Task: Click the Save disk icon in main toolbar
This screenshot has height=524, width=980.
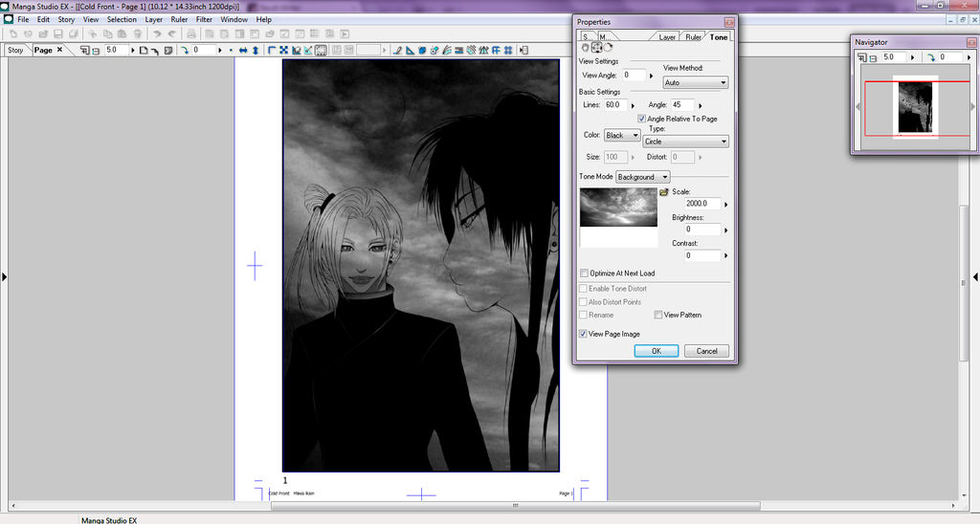Action: (x=58, y=34)
